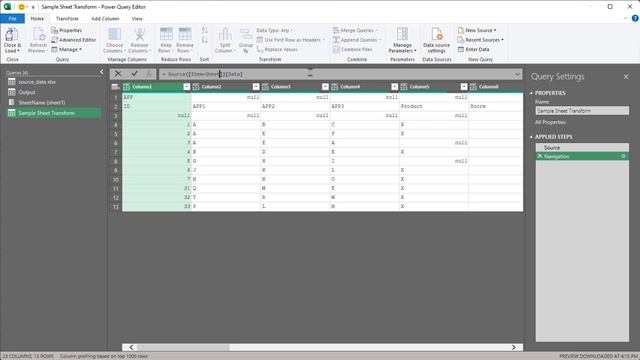Image resolution: width=640 pixels, height=360 pixels.
Task: Collapse the PROPERTIES section
Action: [531, 93]
